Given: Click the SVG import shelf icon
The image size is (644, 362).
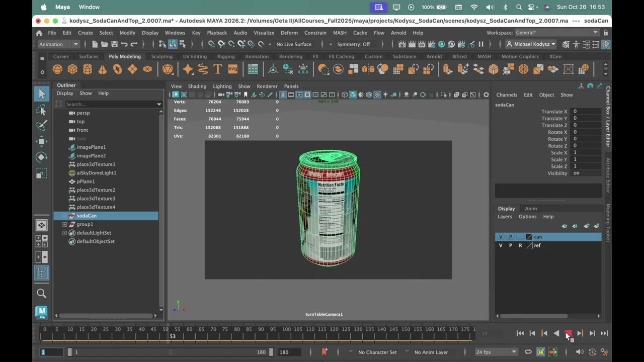Looking at the screenshot, I should pyautogui.click(x=232, y=69).
